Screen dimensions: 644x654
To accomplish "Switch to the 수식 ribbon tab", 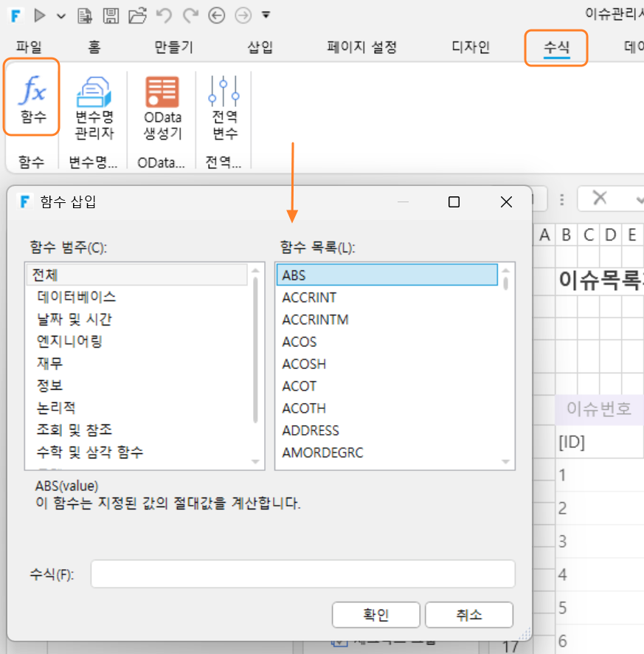I will pos(556,47).
